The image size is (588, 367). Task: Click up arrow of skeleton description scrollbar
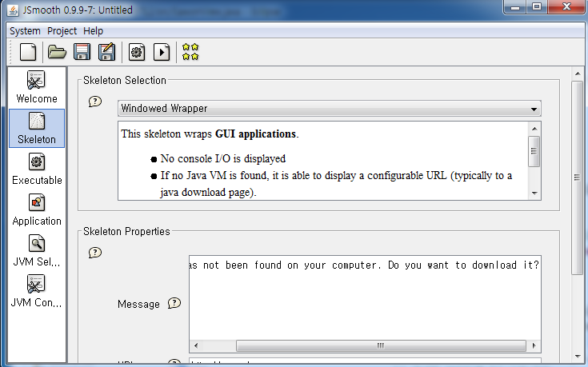pyautogui.click(x=534, y=129)
